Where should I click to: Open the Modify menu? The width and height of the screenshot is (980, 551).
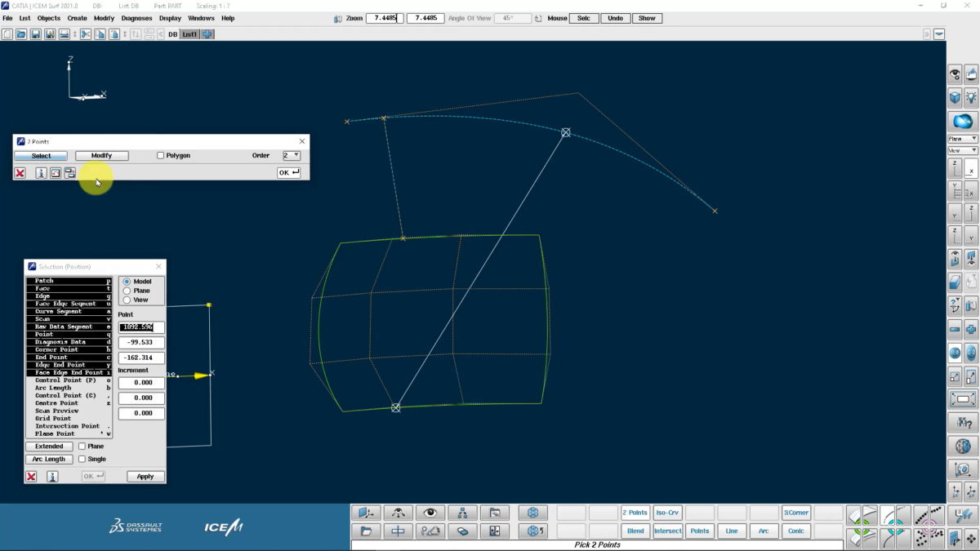click(104, 18)
